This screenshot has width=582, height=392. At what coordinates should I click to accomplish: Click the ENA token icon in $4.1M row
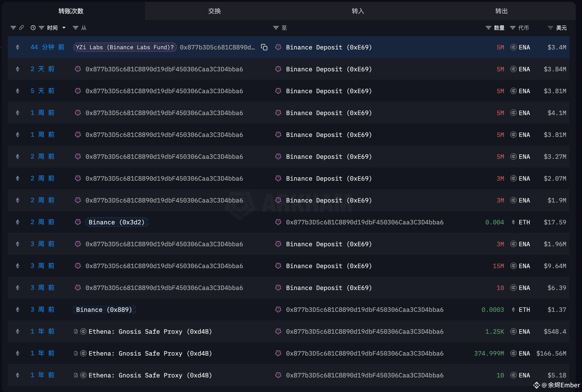[x=513, y=113]
